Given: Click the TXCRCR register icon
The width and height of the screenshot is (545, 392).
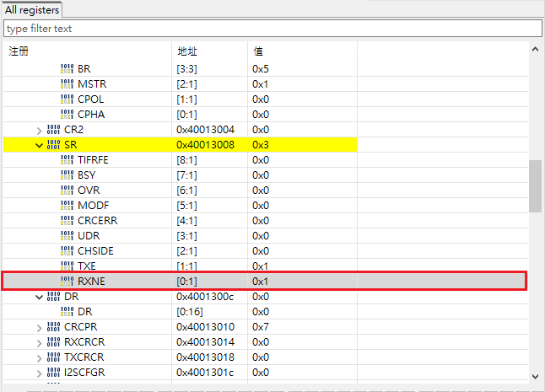Looking at the screenshot, I should (x=53, y=357).
